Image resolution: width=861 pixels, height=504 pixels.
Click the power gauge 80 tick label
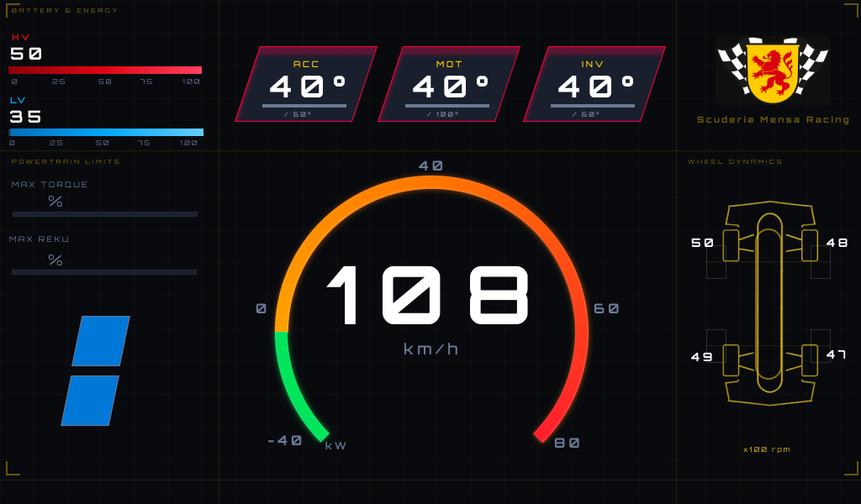pyautogui.click(x=568, y=444)
